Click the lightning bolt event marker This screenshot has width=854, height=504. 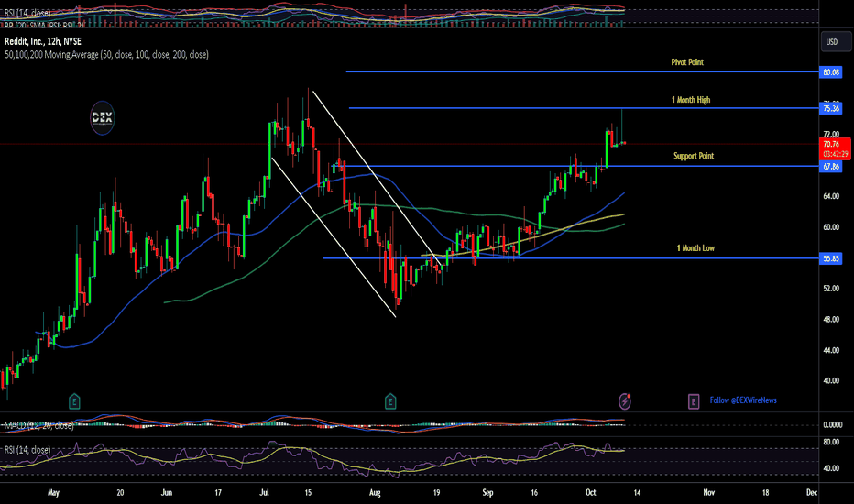625,401
